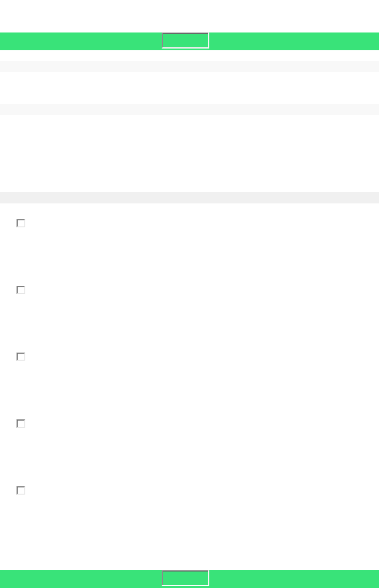Click the blank row beside the fifth checkbox
The image size is (379, 588).
tap(196, 491)
